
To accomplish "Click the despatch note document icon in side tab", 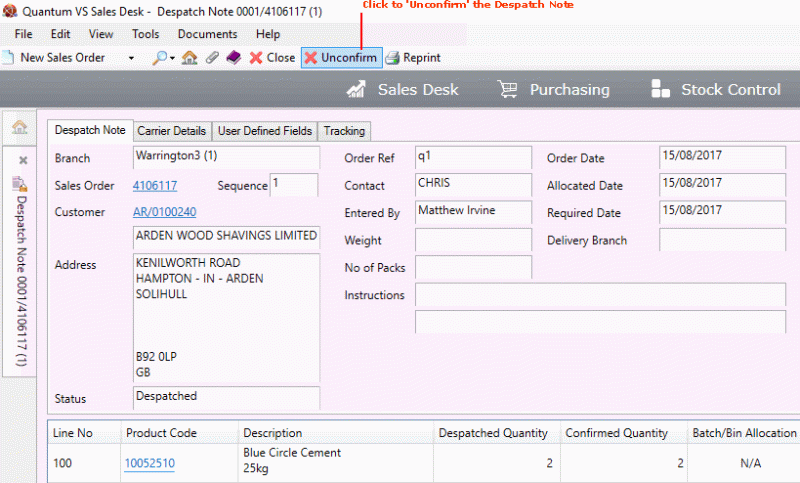I will click(19, 183).
